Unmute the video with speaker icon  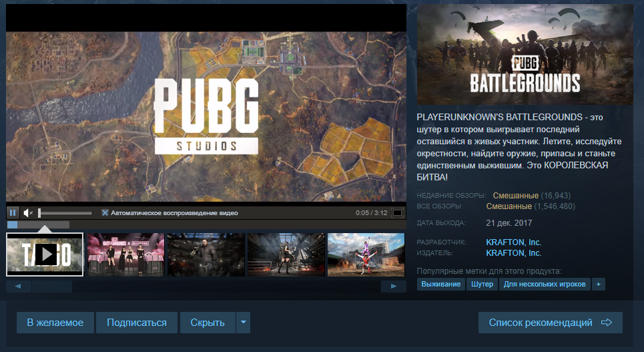(x=28, y=212)
